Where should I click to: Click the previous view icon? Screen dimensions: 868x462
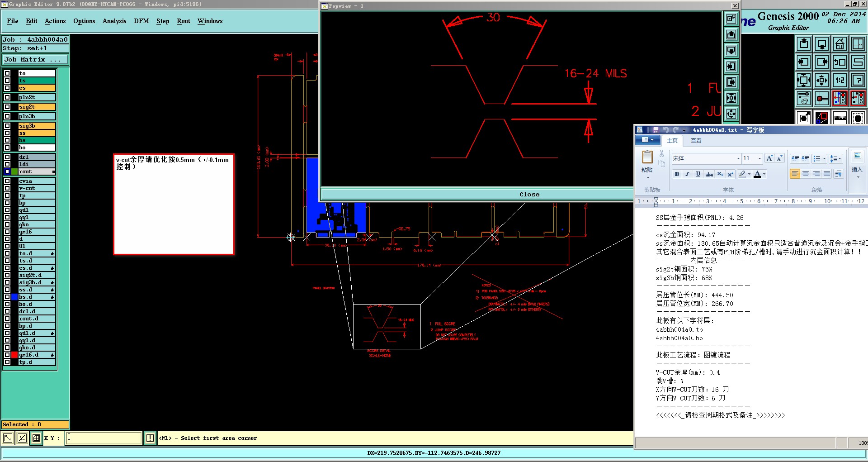[840, 62]
